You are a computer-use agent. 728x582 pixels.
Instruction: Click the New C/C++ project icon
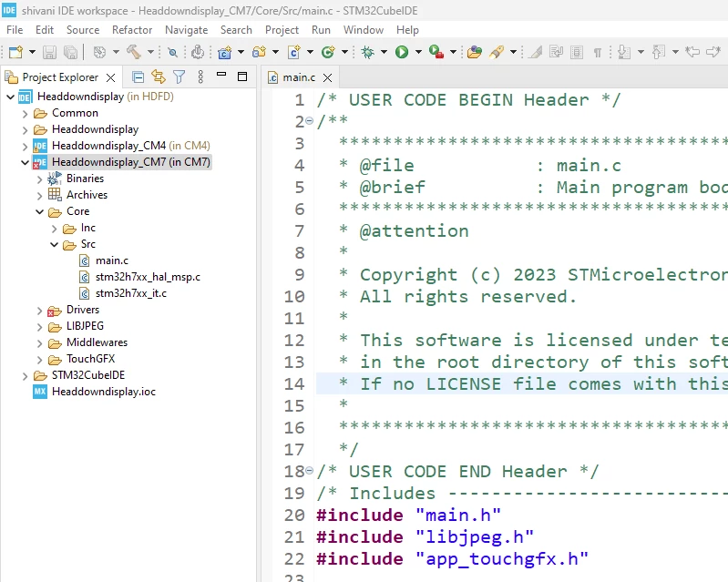tap(225, 52)
